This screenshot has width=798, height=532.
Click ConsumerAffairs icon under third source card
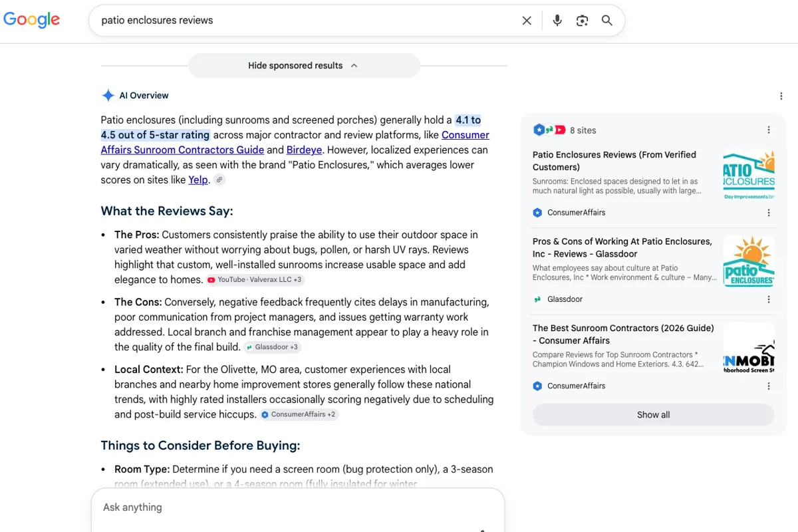coord(537,386)
